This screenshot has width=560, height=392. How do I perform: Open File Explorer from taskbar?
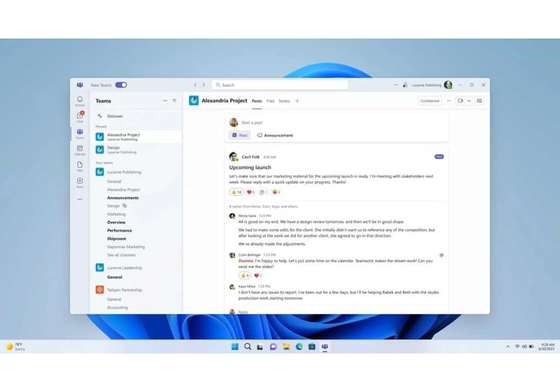[286, 346]
